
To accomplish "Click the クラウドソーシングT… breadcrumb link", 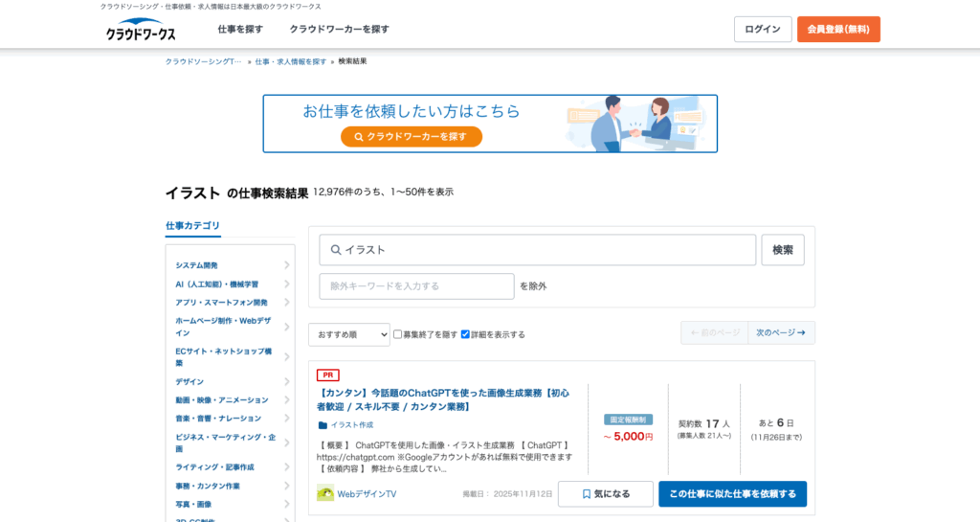I will pyautogui.click(x=203, y=61).
